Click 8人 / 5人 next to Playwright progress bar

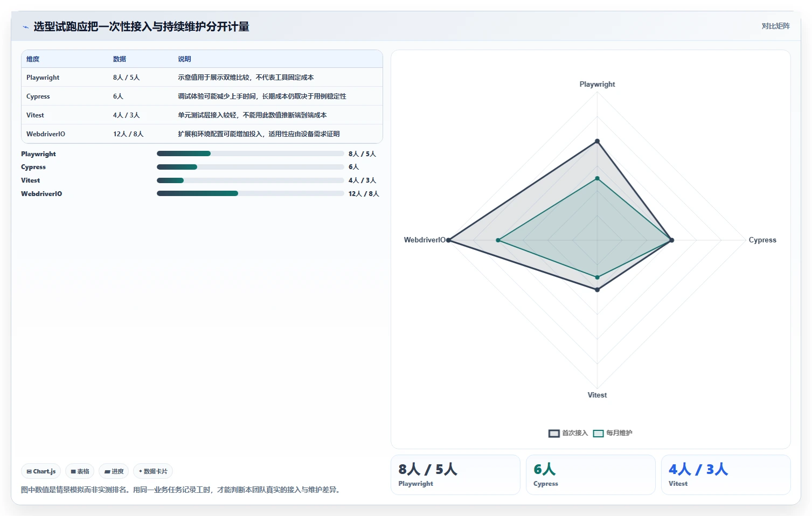362,154
